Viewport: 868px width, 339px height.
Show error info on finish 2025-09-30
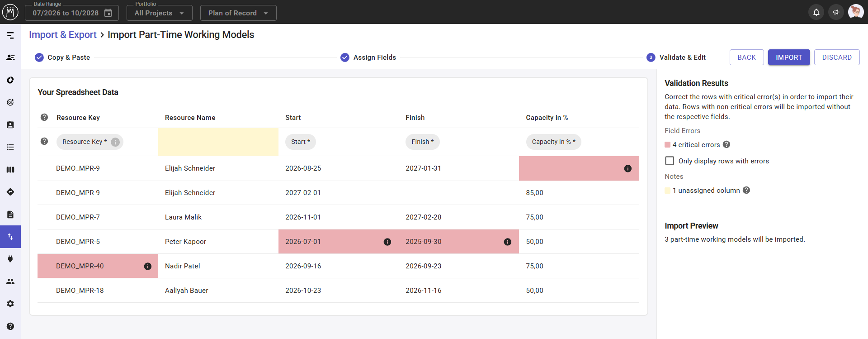tap(508, 242)
